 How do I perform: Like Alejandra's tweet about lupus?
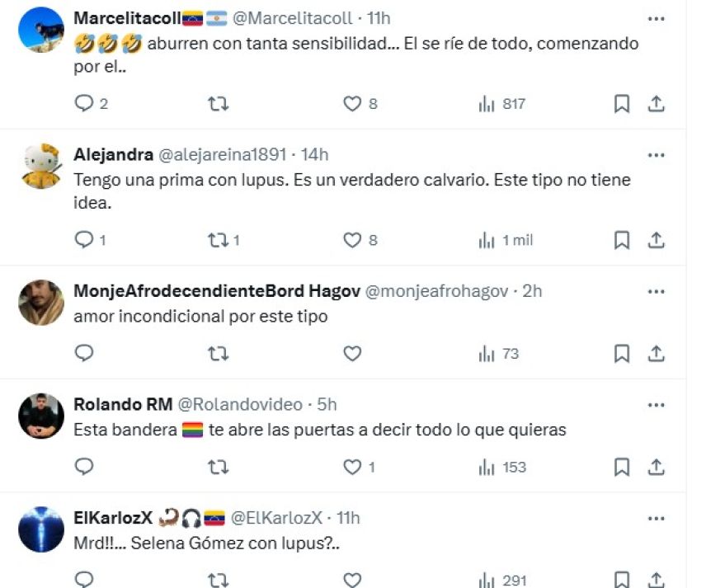(x=353, y=240)
